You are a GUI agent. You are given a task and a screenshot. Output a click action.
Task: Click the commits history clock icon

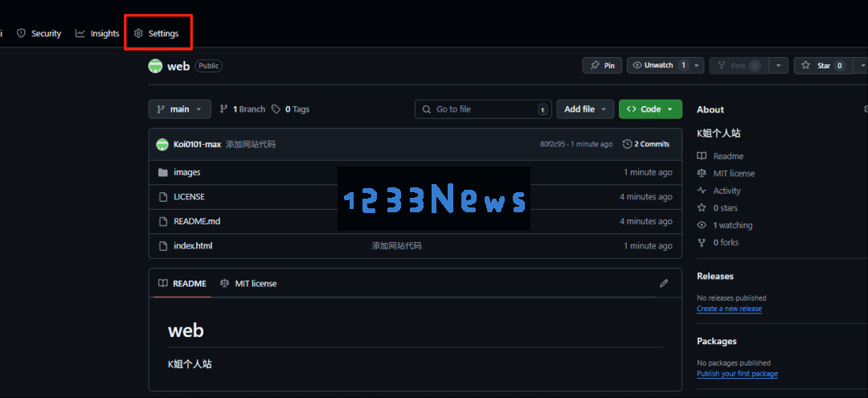click(627, 145)
